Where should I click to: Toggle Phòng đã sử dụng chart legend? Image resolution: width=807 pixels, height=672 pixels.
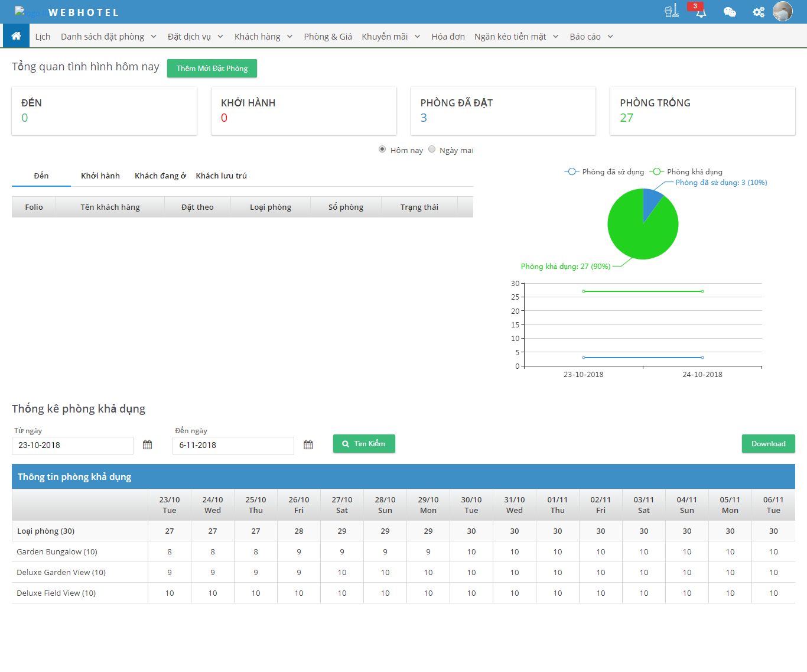coord(604,172)
